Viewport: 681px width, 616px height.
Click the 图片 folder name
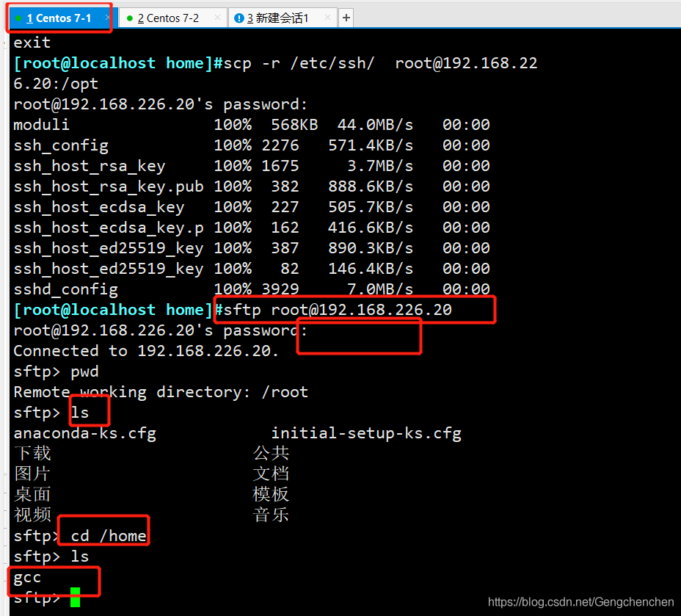(32, 474)
